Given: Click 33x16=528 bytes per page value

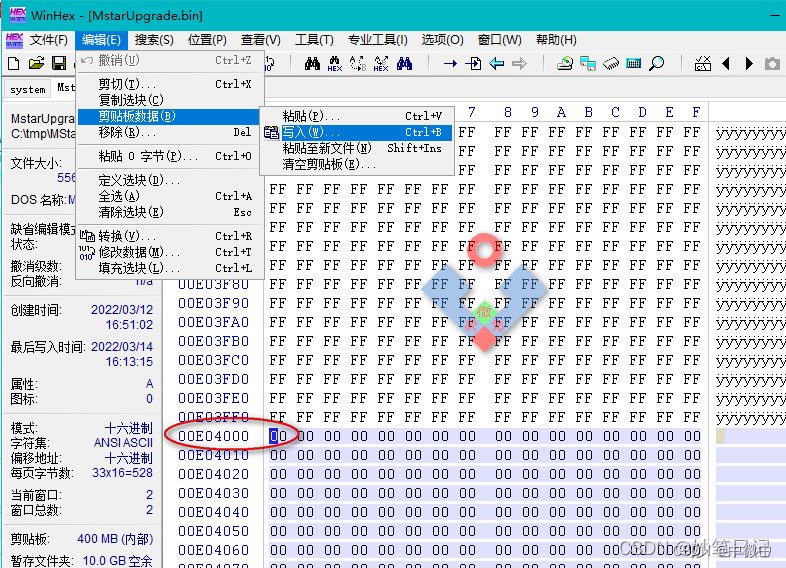Looking at the screenshot, I should [122, 473].
